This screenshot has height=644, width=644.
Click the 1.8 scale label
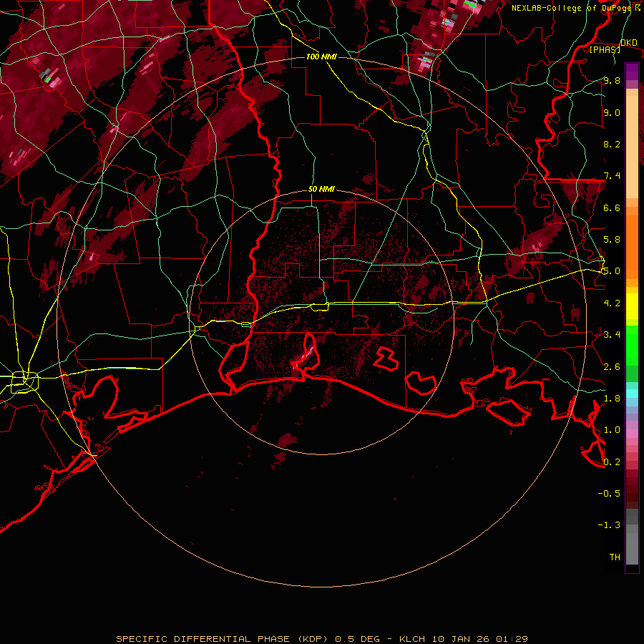click(x=612, y=399)
